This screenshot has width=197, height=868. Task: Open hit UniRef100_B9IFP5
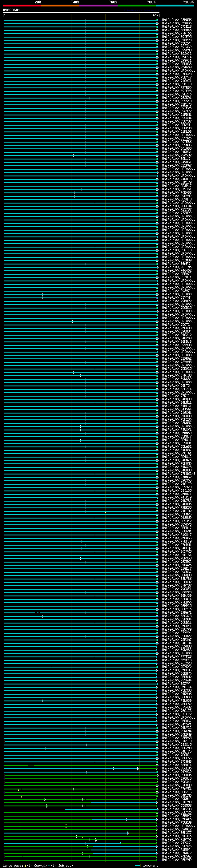point(177,37)
